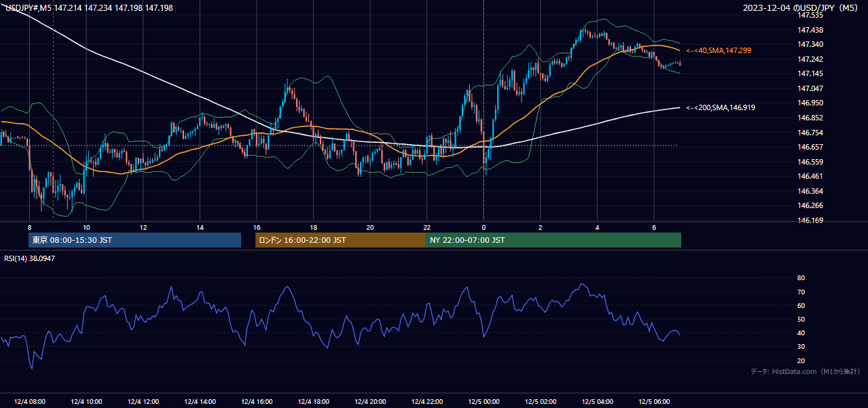Click the RSI 50 level label
The width and height of the screenshot is (868, 408).
pyautogui.click(x=801, y=319)
